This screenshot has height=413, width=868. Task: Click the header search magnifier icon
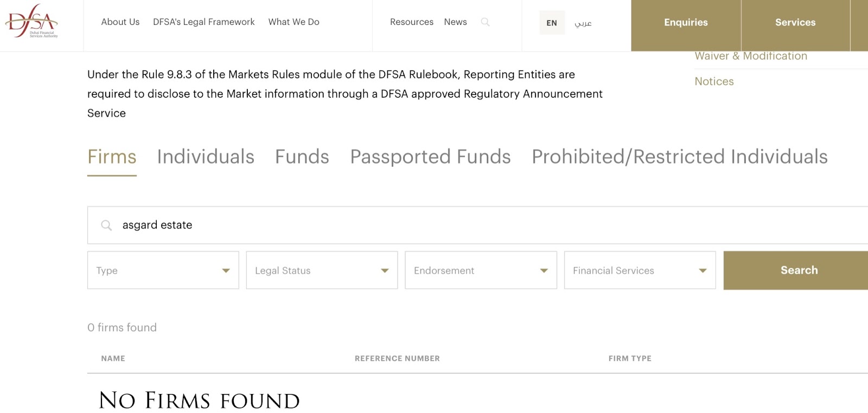[485, 22]
